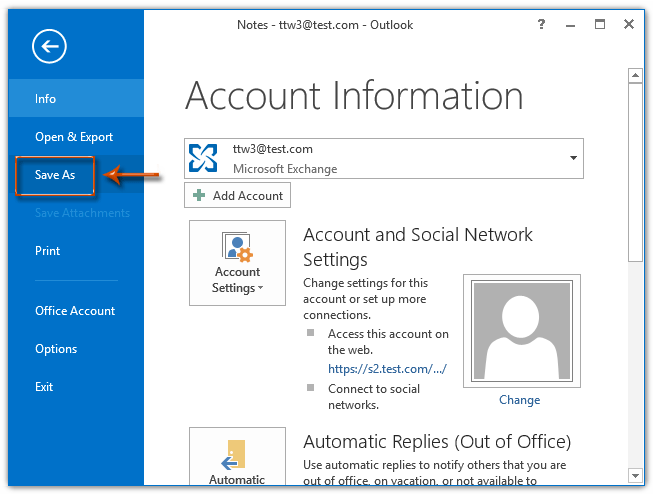
Task: Open Outlook Options
Action: (76, 348)
